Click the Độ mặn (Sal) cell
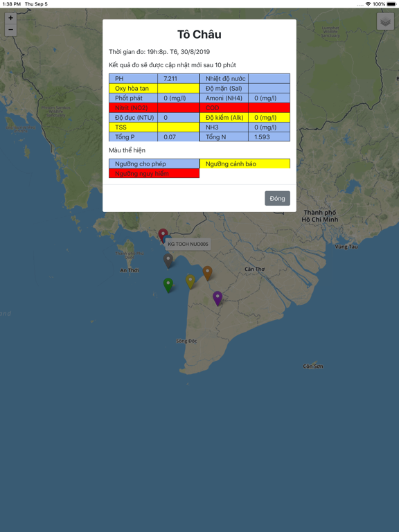The height and width of the screenshot is (532, 399). [224, 88]
